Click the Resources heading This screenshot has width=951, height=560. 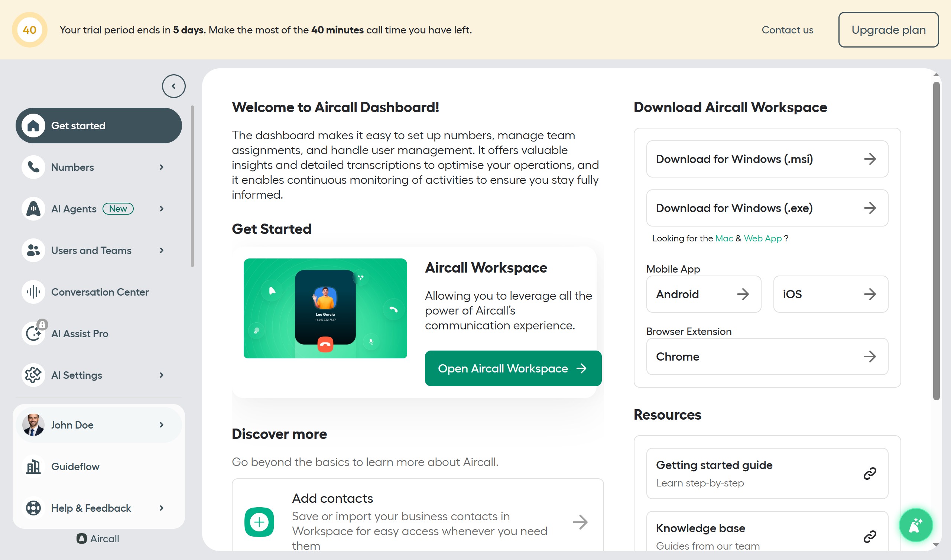667,415
